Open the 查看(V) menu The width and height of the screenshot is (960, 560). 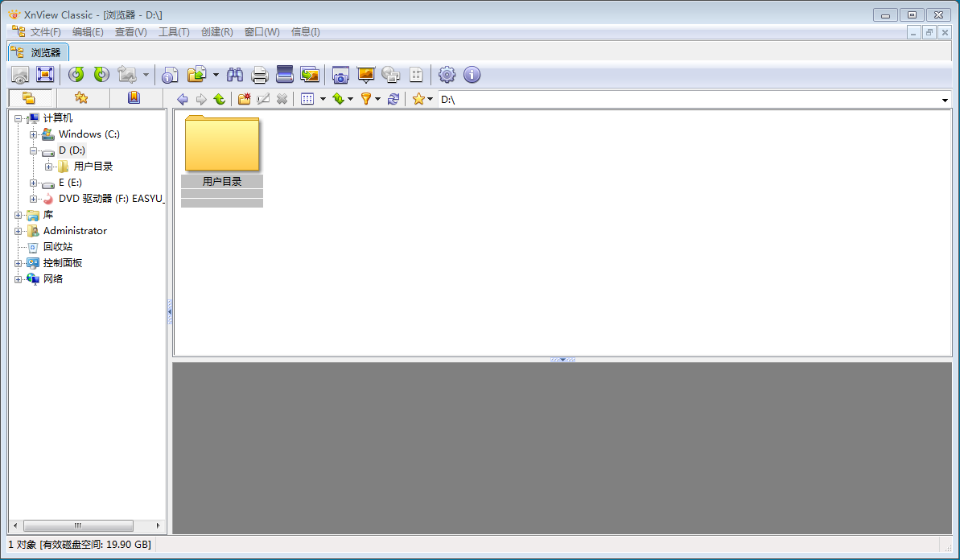[130, 32]
